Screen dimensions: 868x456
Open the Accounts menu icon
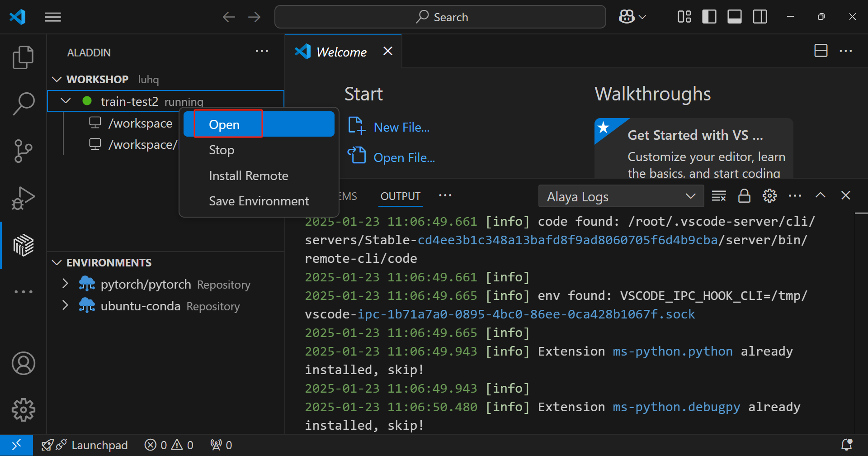coord(23,363)
